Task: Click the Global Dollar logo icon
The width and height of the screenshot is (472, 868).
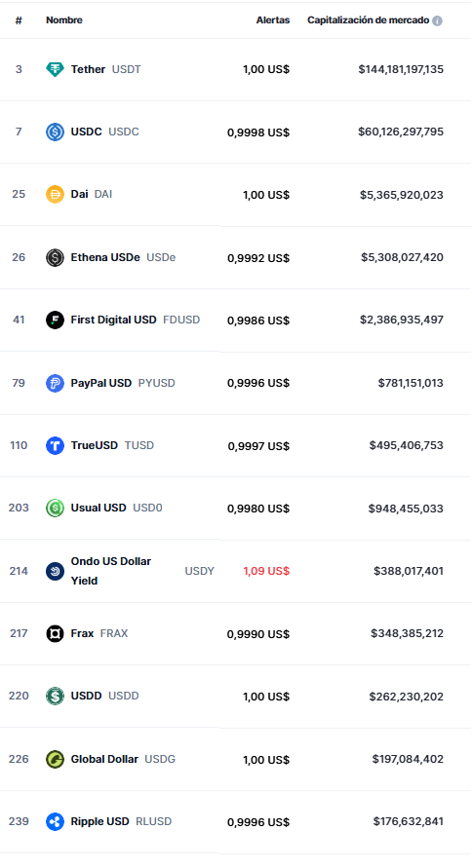Action: 55,759
